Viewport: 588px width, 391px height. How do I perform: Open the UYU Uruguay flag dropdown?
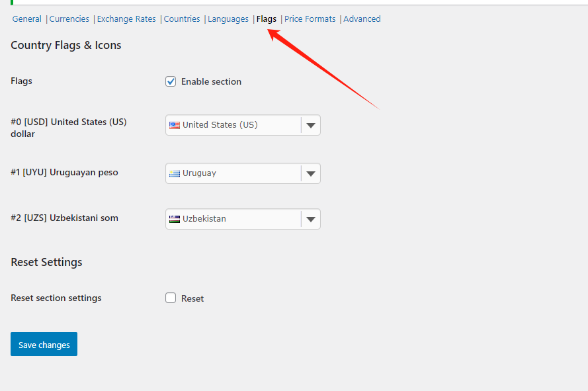(x=243, y=173)
